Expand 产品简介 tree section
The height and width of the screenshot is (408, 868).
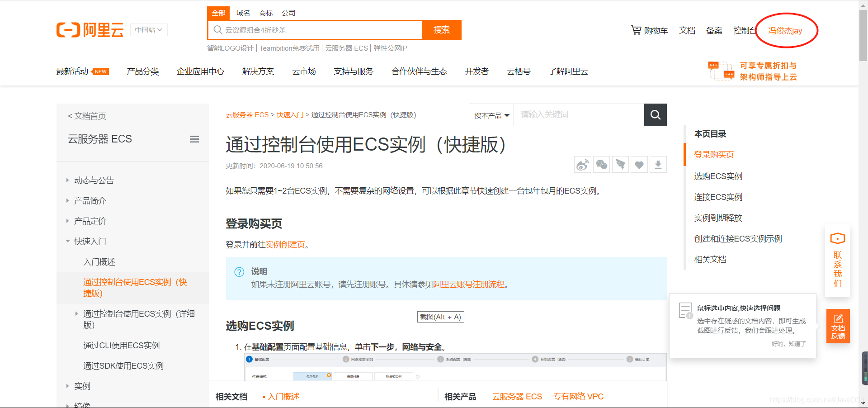pos(67,200)
